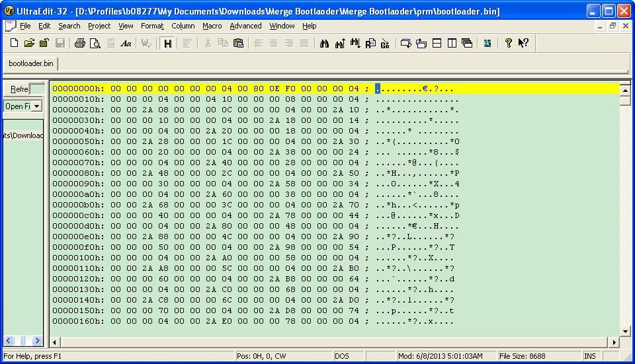The image size is (635, 364).
Task: Expand the Open Files dropdown
Action: (x=36, y=106)
